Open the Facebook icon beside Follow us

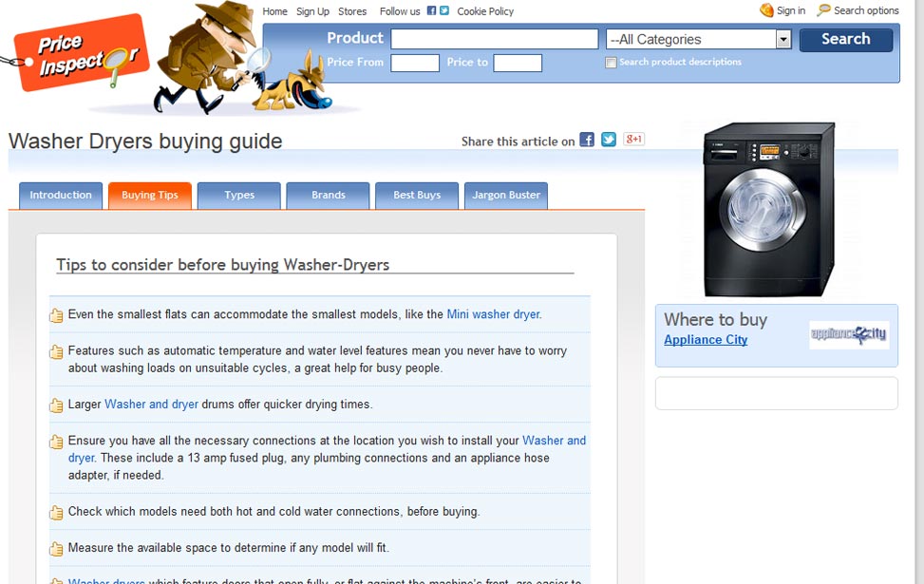pyautogui.click(x=431, y=10)
